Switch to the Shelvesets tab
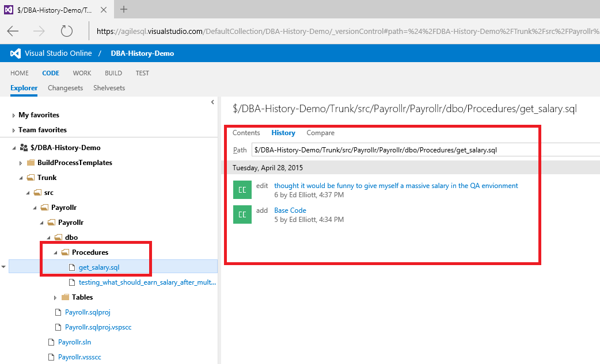 pos(109,88)
